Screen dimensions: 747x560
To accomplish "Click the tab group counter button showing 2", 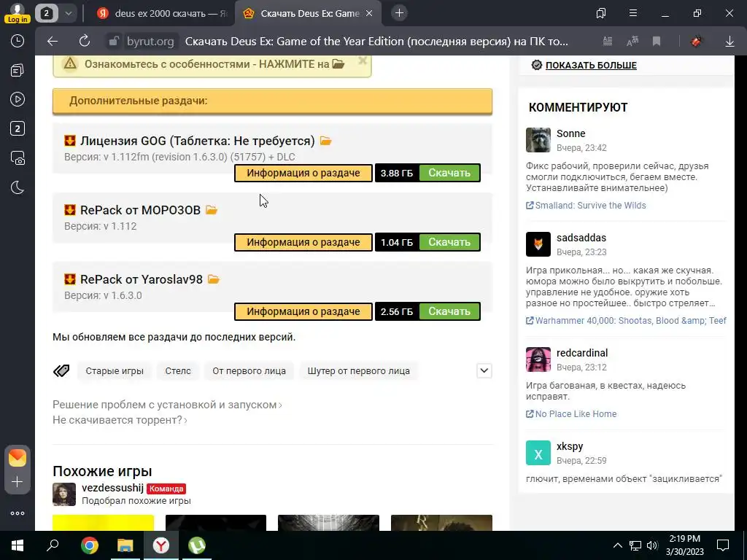I will [46, 13].
